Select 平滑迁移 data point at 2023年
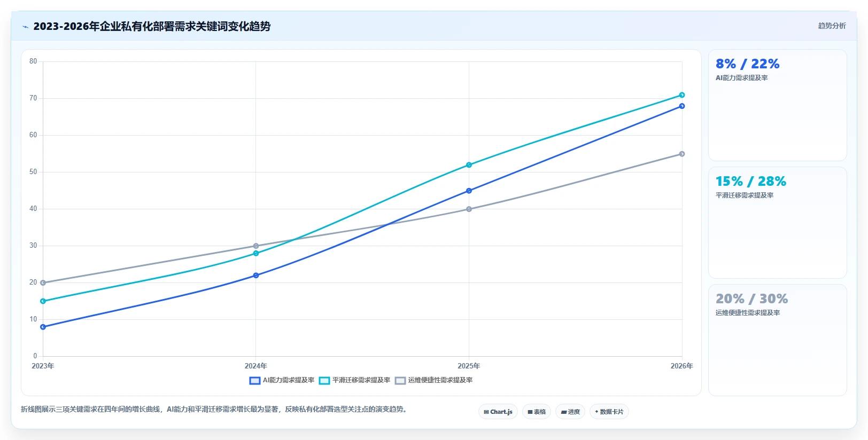Image resolution: width=868 pixels, height=440 pixels. coord(43,301)
